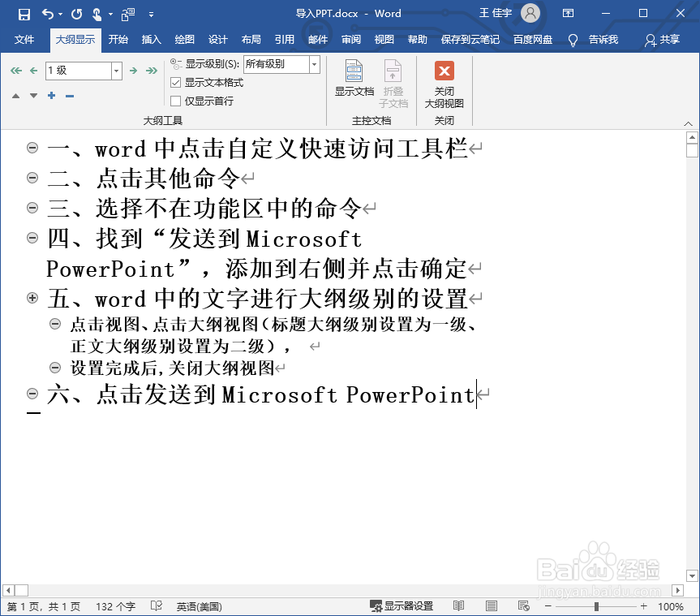700x616 pixels.
Task: Open 保存到云笔记 tab
Action: (x=470, y=40)
